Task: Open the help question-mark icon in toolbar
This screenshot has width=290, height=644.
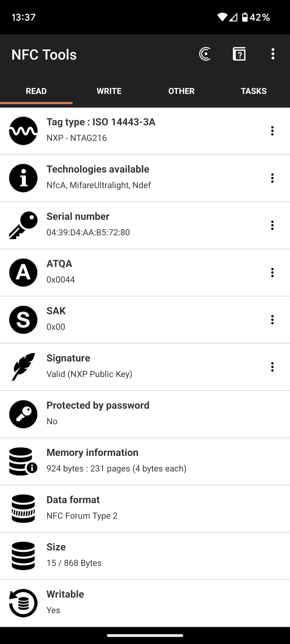Action: click(x=239, y=54)
